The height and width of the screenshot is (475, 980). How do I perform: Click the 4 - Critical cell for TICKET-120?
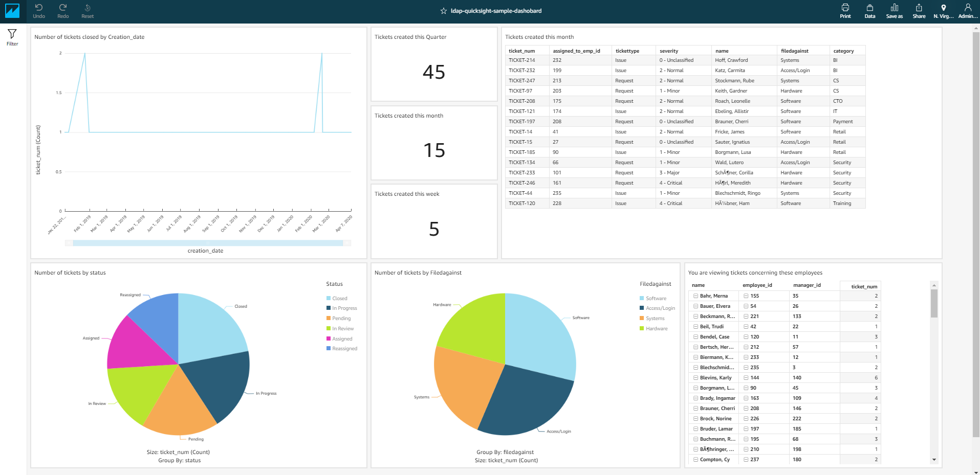pos(684,203)
